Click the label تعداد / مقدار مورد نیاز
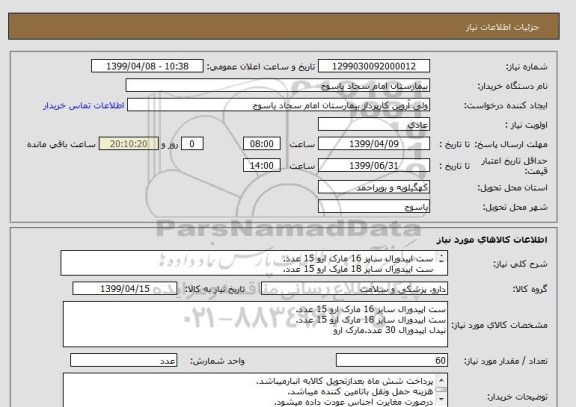The image size is (576, 407). tap(505, 361)
